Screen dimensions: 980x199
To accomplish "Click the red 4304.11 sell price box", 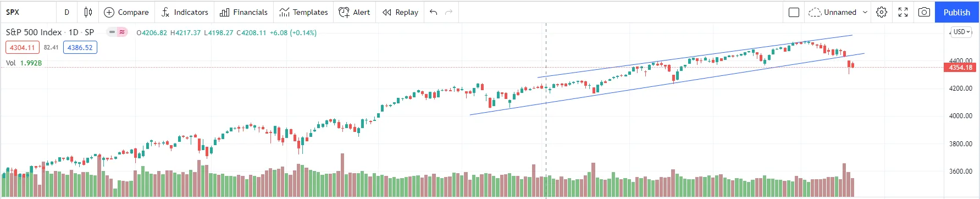I will 22,48.
